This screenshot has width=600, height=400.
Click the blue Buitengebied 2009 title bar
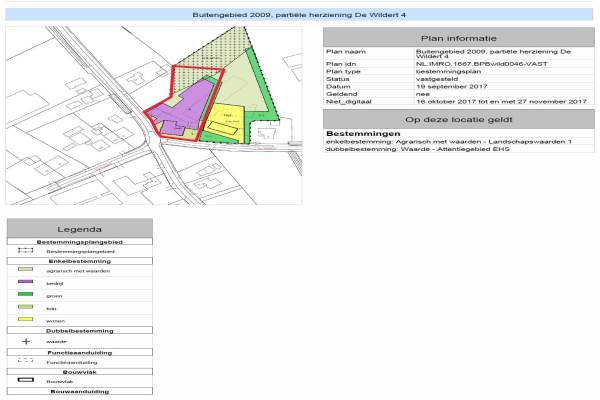coord(299,16)
